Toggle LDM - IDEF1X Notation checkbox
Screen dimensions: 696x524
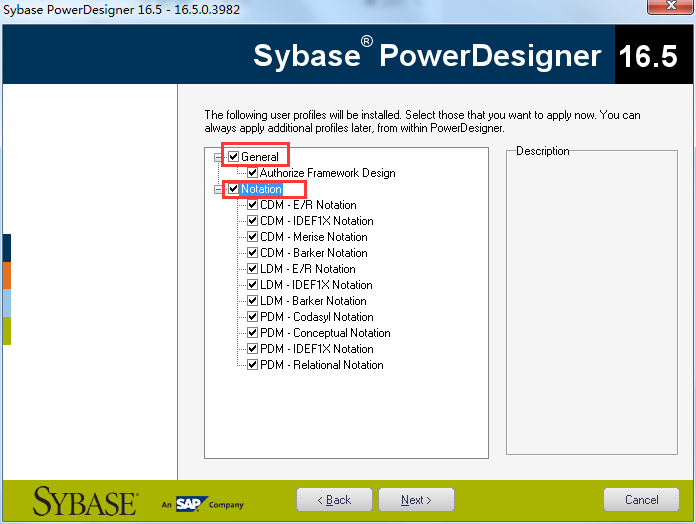(253, 285)
